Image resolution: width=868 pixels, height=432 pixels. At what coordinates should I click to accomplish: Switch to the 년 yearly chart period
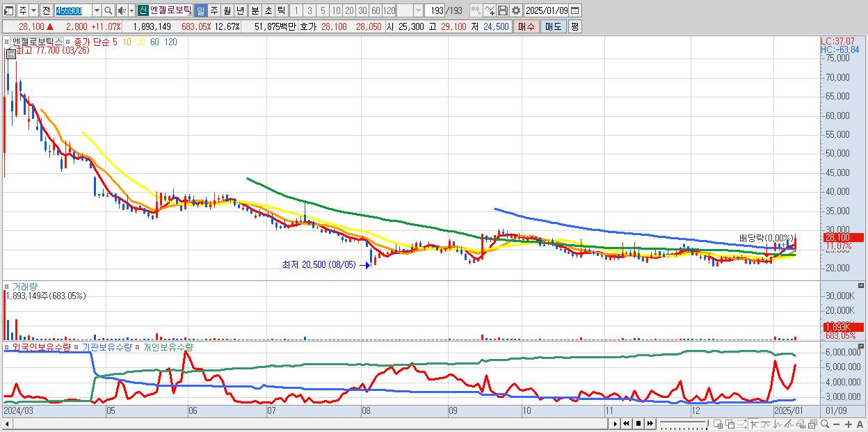click(x=240, y=10)
